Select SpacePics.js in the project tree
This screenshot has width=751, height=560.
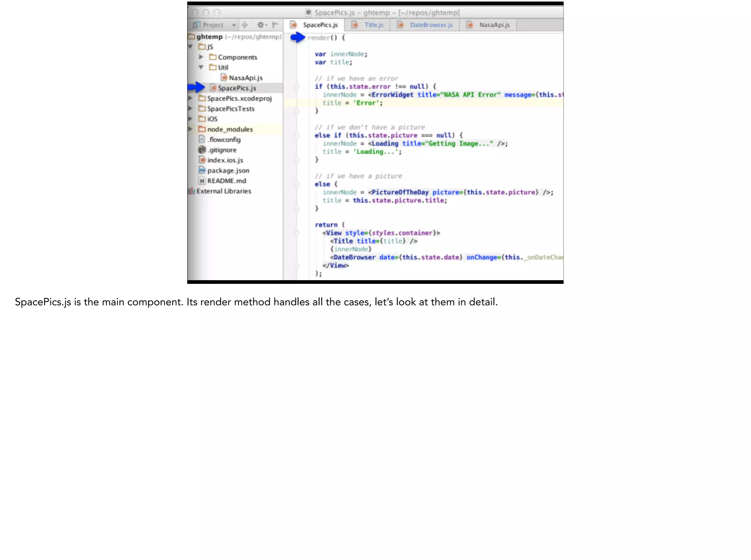click(x=237, y=88)
